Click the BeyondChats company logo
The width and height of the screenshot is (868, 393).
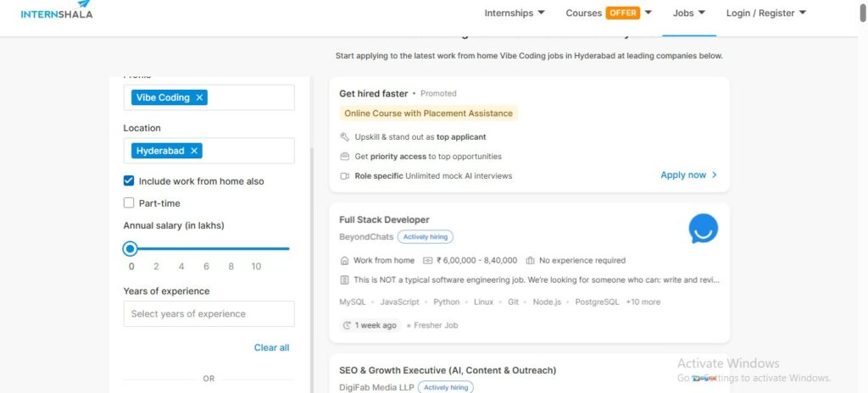pos(703,228)
